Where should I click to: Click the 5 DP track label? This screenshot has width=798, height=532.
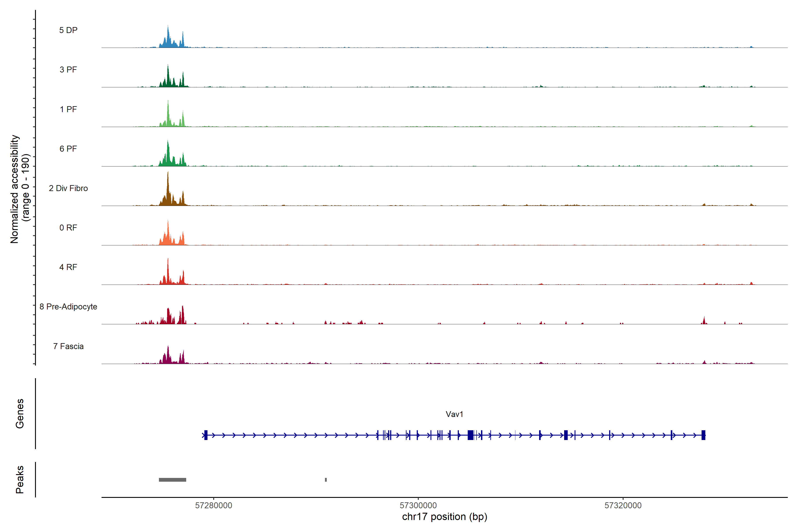(68, 30)
